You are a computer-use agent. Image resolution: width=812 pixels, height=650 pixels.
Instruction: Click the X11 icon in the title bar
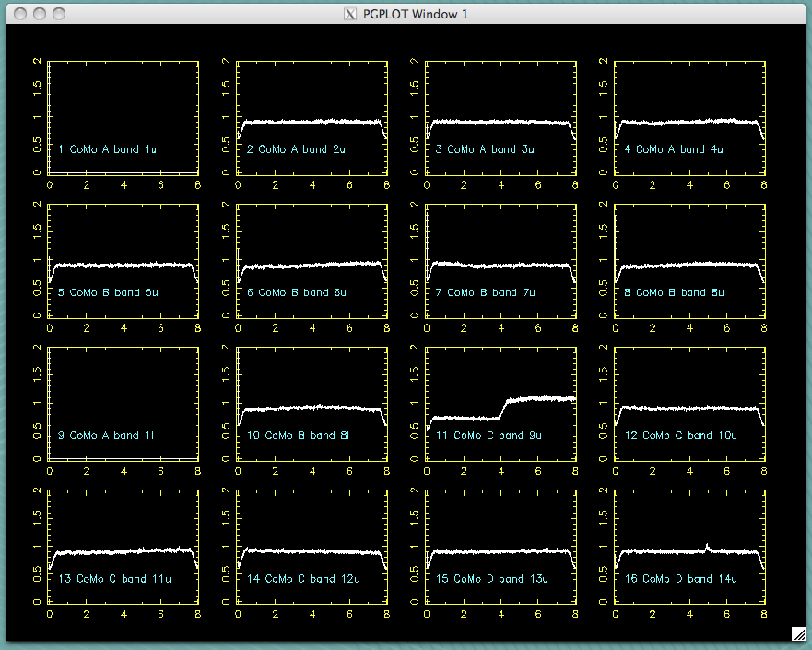(x=349, y=14)
